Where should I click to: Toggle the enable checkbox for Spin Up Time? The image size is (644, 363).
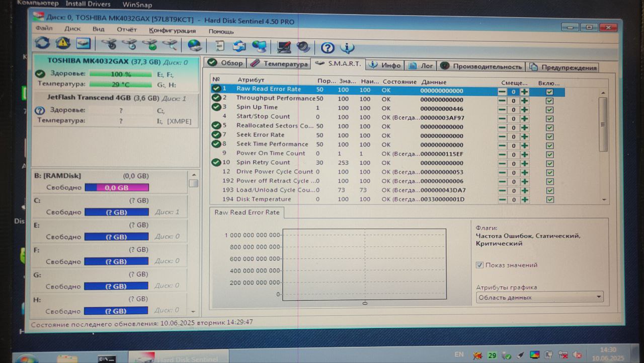[549, 110]
